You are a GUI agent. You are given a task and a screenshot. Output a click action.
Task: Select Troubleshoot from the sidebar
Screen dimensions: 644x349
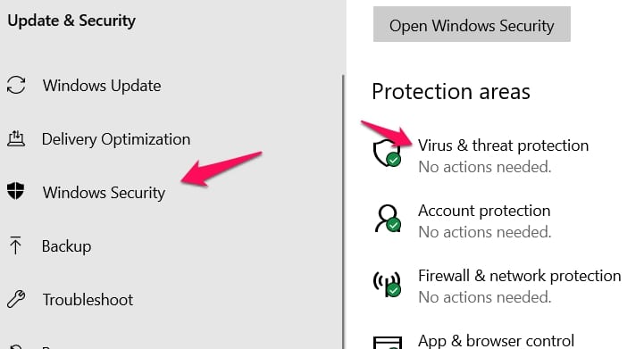point(88,300)
